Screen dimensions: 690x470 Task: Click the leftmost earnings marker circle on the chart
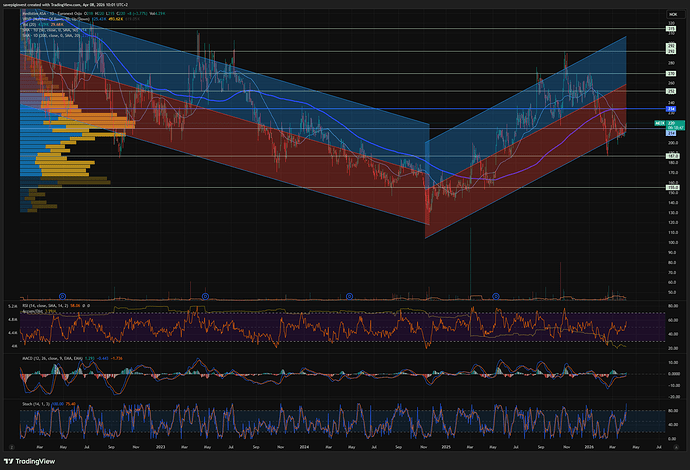[62, 296]
